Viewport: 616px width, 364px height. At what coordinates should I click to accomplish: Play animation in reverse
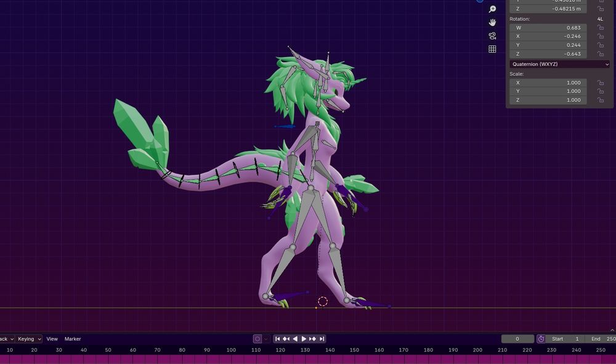click(295, 339)
